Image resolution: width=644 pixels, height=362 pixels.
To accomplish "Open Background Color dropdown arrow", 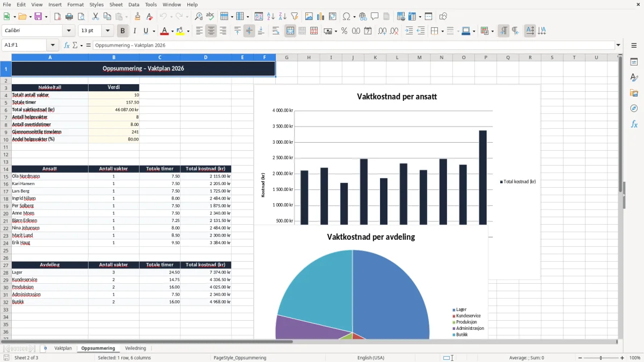I will 188,31.
